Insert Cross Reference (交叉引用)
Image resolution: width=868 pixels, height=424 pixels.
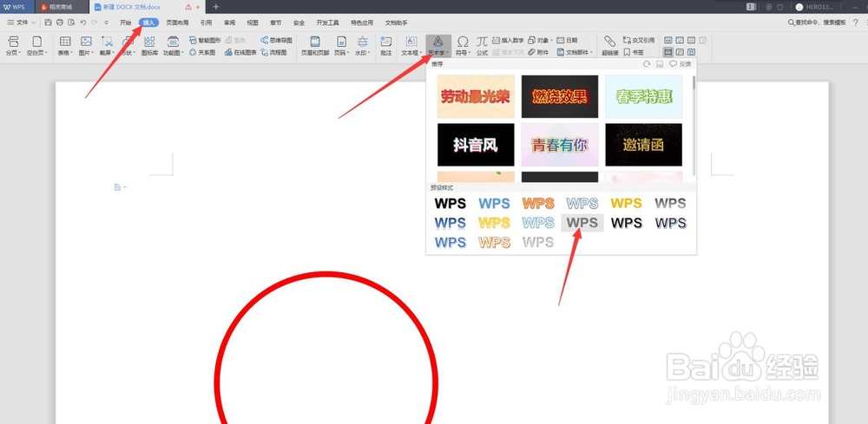tap(639, 41)
